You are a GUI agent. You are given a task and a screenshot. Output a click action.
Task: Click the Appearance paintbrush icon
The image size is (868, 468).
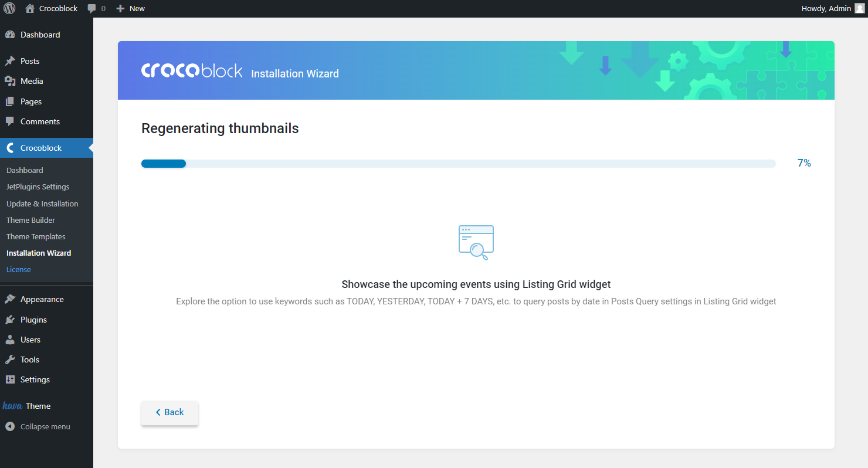pos(10,299)
